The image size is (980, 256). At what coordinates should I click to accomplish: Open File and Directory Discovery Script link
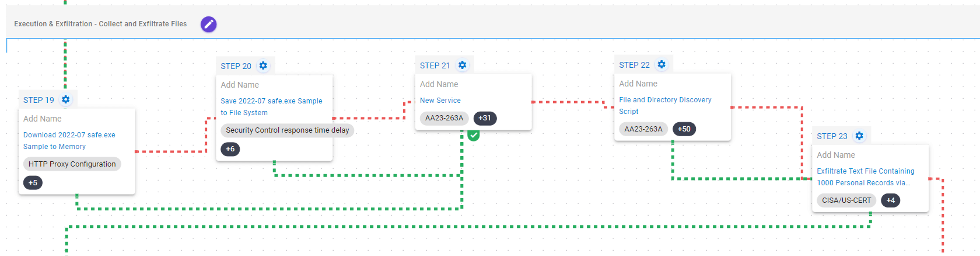tap(665, 106)
